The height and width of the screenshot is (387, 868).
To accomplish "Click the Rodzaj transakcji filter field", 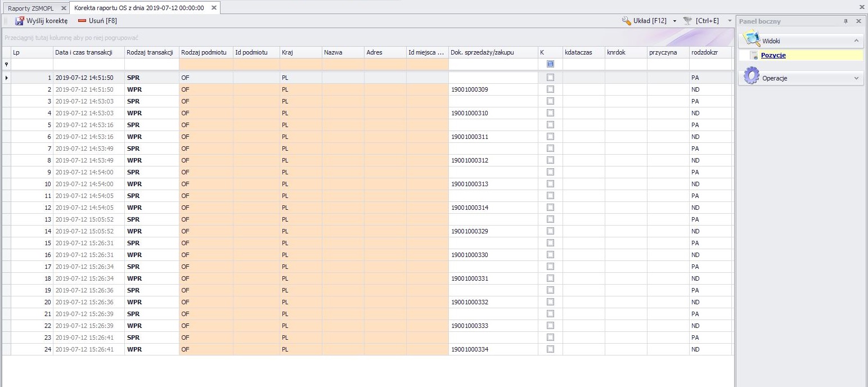I will pyautogui.click(x=151, y=64).
